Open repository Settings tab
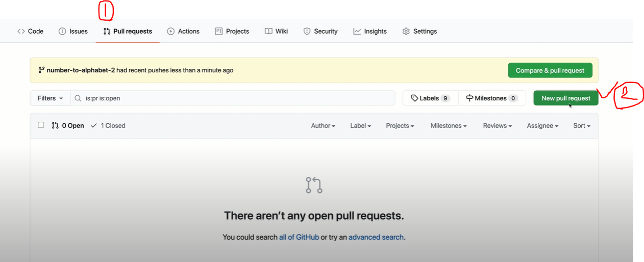The height and width of the screenshot is (262, 644). (x=419, y=31)
